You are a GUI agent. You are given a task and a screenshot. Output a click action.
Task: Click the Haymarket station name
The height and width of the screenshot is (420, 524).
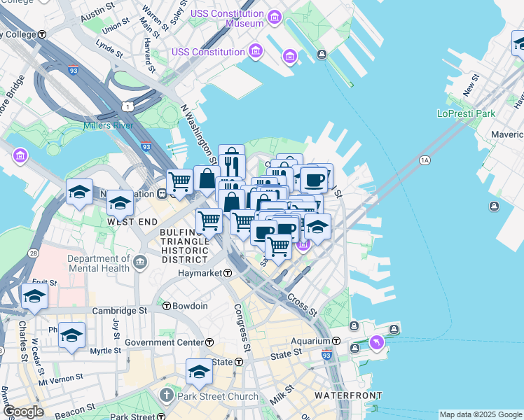(x=200, y=273)
